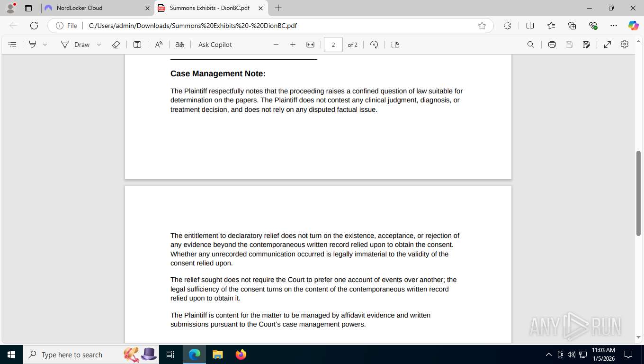View the File site information

click(66, 26)
